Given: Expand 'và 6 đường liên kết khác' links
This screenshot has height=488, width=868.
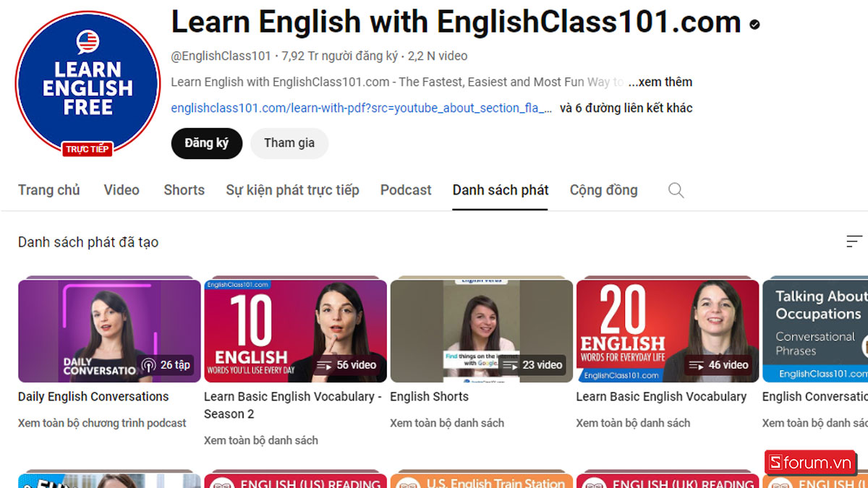Looking at the screenshot, I should pos(626,108).
